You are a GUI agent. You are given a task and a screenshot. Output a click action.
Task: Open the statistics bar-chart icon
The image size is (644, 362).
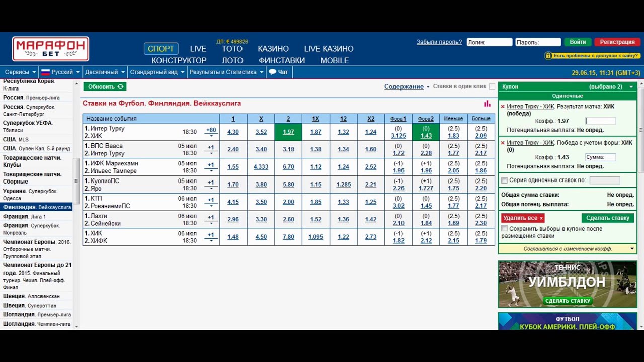487,104
